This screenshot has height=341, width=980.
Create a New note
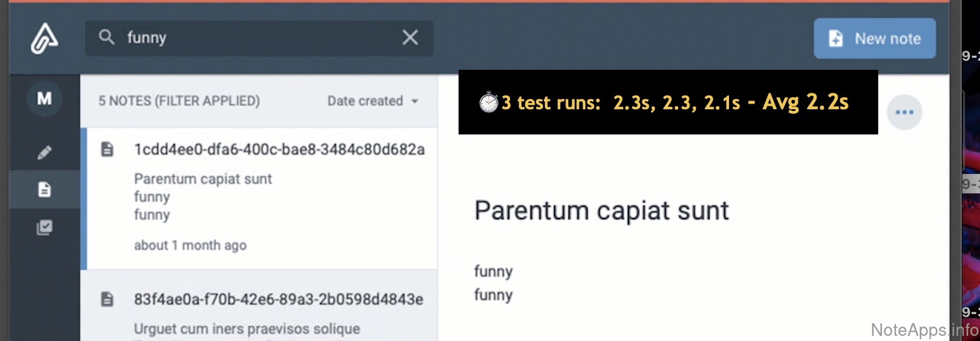point(874,38)
